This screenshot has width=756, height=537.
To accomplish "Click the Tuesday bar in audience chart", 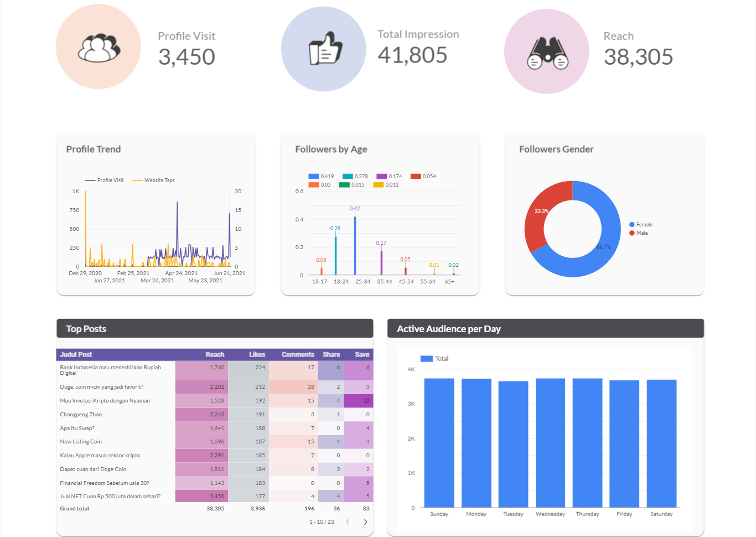I will pos(513,444).
